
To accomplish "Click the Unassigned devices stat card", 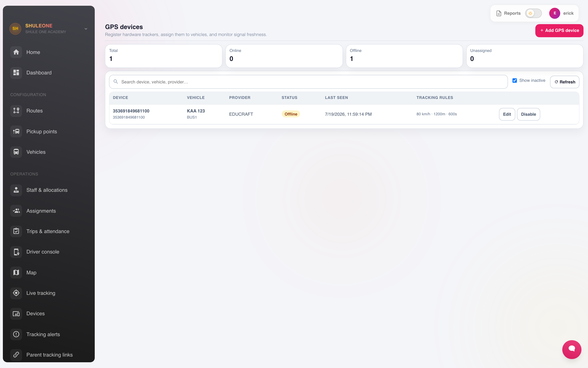I will 525,56.
